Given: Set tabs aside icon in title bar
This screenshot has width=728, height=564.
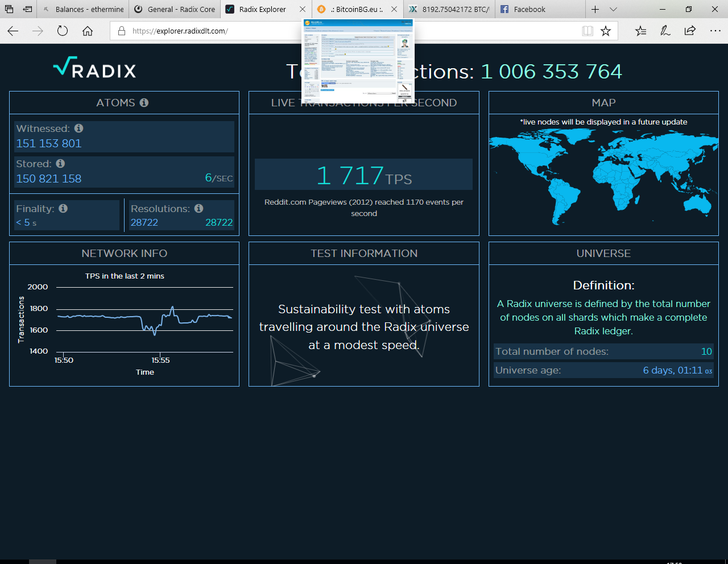Looking at the screenshot, I should [27, 9].
